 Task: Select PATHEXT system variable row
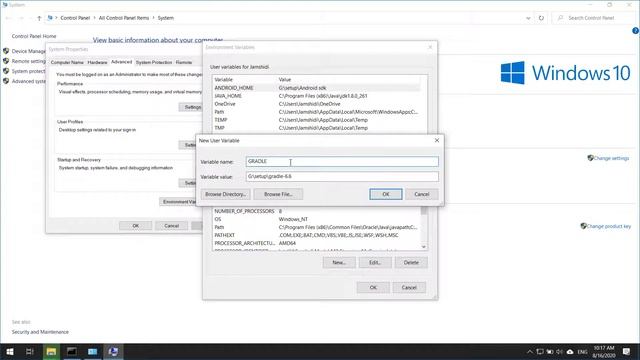pyautogui.click(x=316, y=235)
